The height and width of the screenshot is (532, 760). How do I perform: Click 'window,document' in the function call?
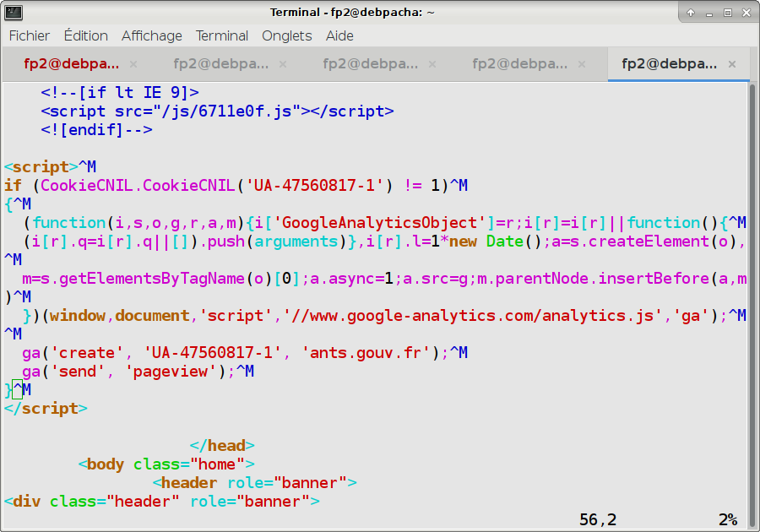(x=119, y=316)
